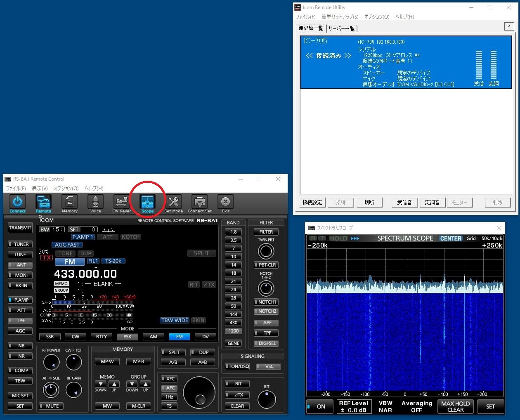The height and width of the screenshot is (420, 520).
Task: Select the 144 MHz band button
Action: coord(234,314)
